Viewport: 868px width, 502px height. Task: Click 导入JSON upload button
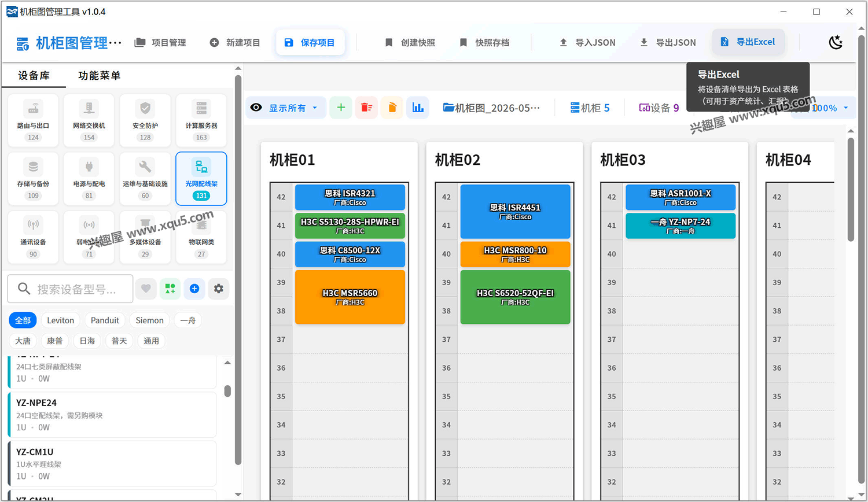(x=587, y=43)
